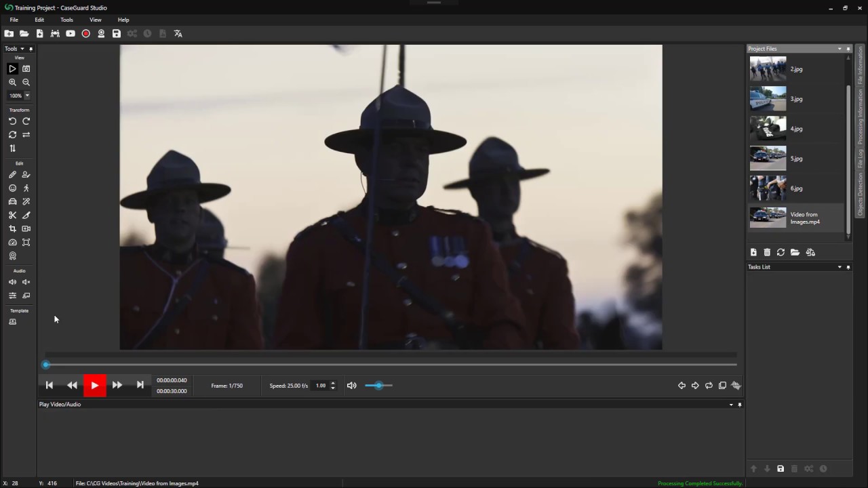Click rotate clockwise under Transform
The height and width of the screenshot is (488, 868).
coord(26,121)
